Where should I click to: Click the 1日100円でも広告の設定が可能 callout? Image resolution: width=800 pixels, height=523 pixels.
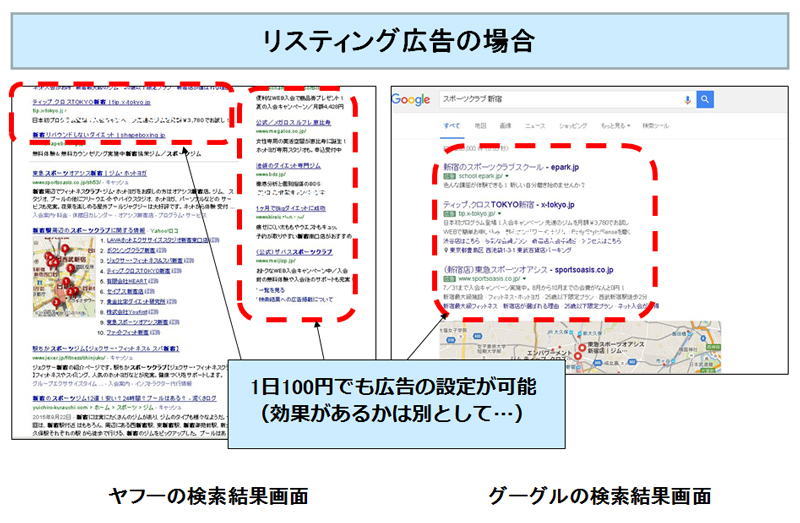(x=396, y=404)
